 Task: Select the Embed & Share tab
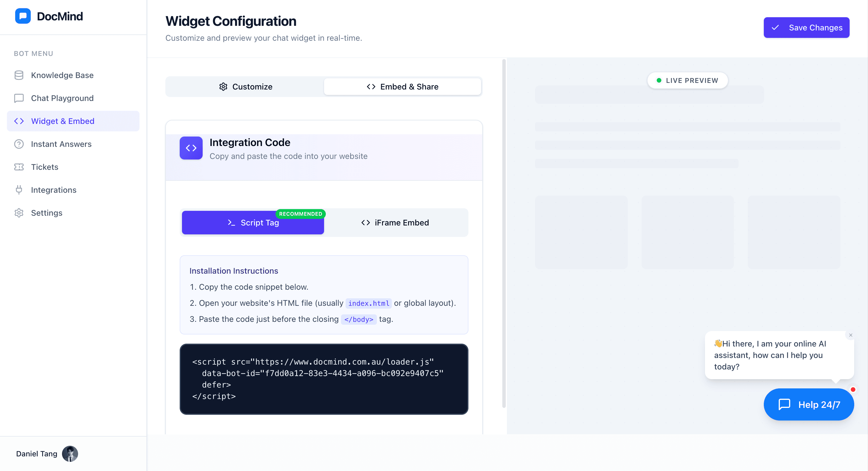click(403, 87)
